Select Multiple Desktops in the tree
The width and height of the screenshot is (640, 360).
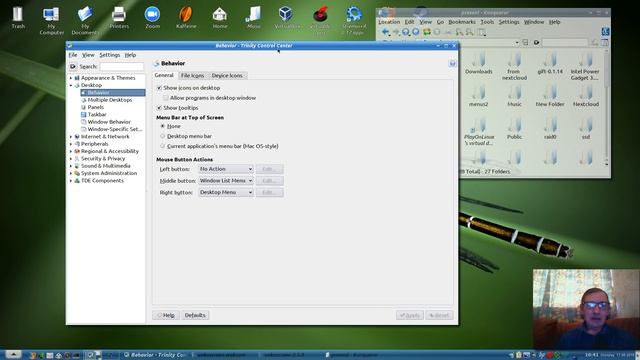tap(109, 100)
